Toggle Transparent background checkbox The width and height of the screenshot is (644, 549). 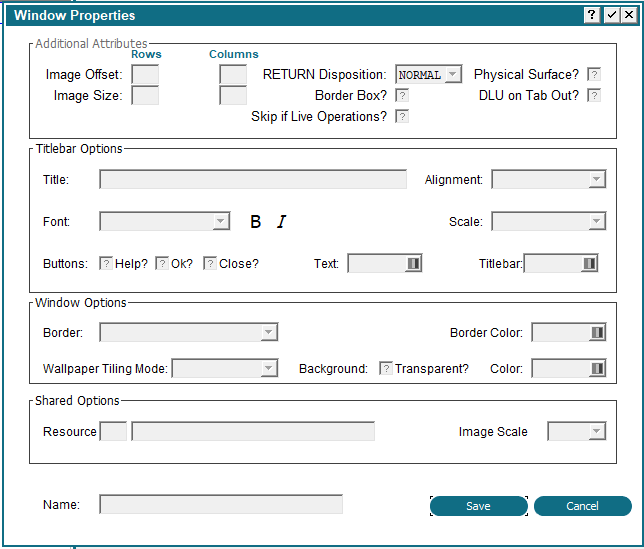pos(386,368)
